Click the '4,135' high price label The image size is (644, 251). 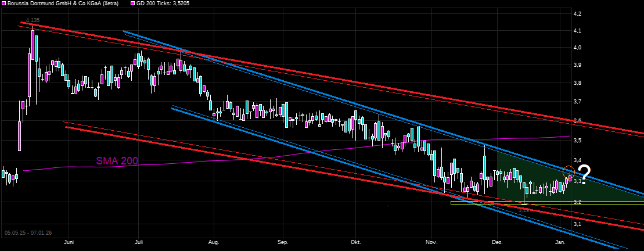click(x=33, y=20)
